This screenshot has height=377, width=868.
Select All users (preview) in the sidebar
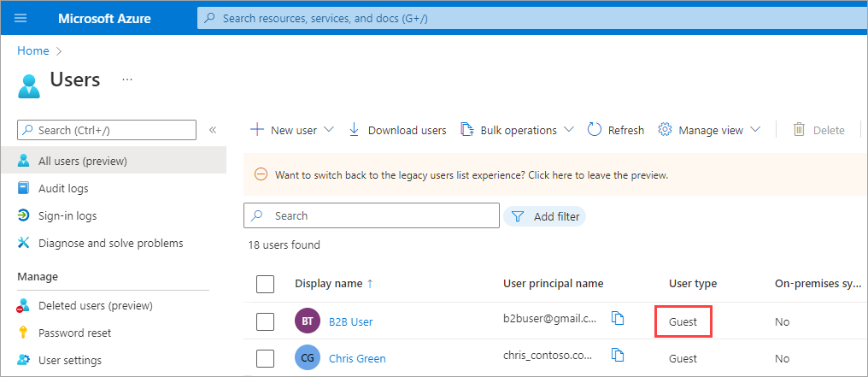point(113,161)
